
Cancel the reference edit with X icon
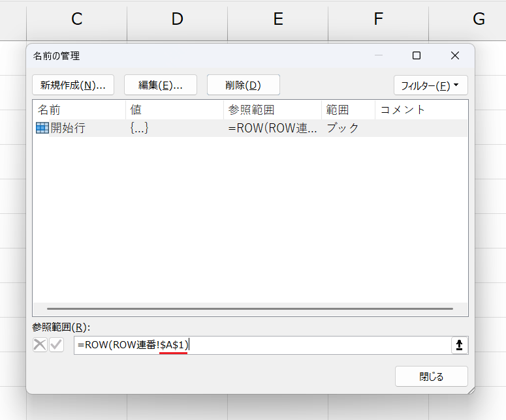click(40, 345)
